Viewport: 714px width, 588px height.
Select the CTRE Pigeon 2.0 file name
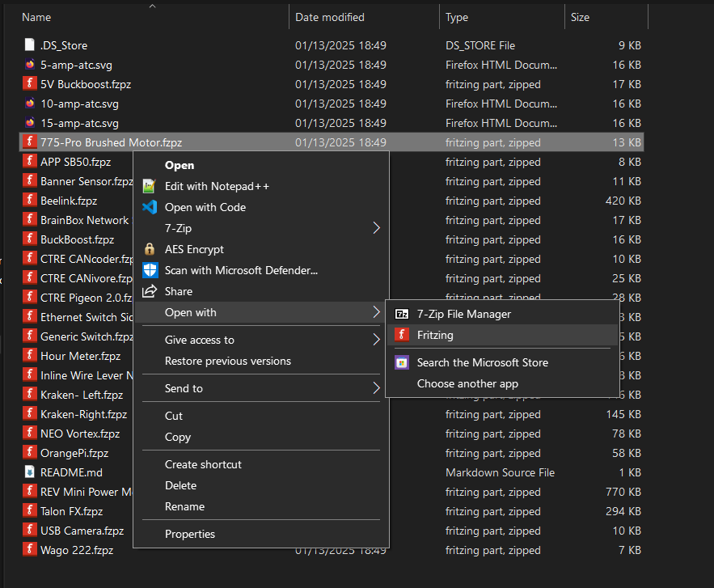(87, 298)
